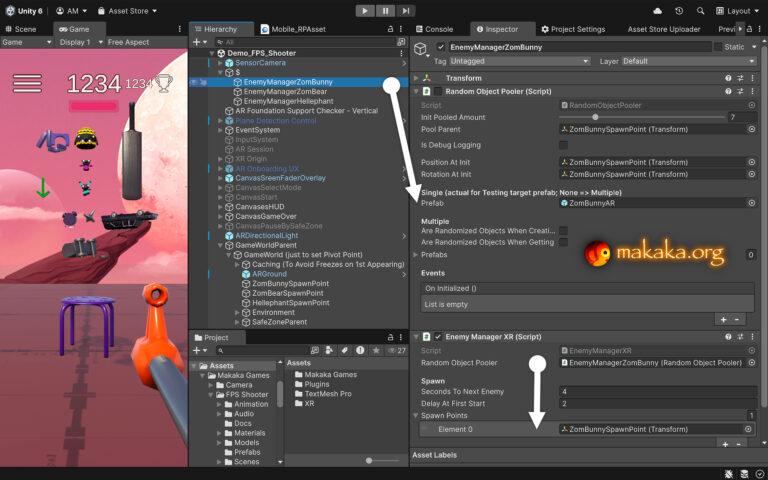
Task: Click the Unity 6 logo button
Action: pos(24,11)
